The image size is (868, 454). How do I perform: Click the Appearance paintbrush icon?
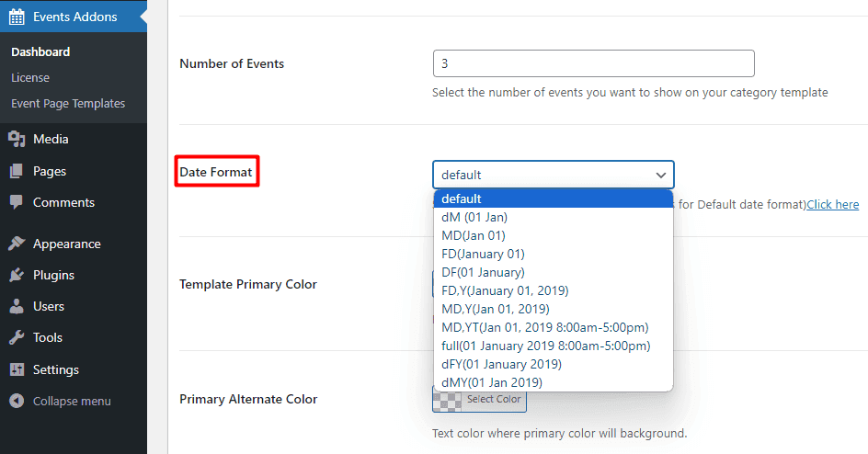coord(17,244)
